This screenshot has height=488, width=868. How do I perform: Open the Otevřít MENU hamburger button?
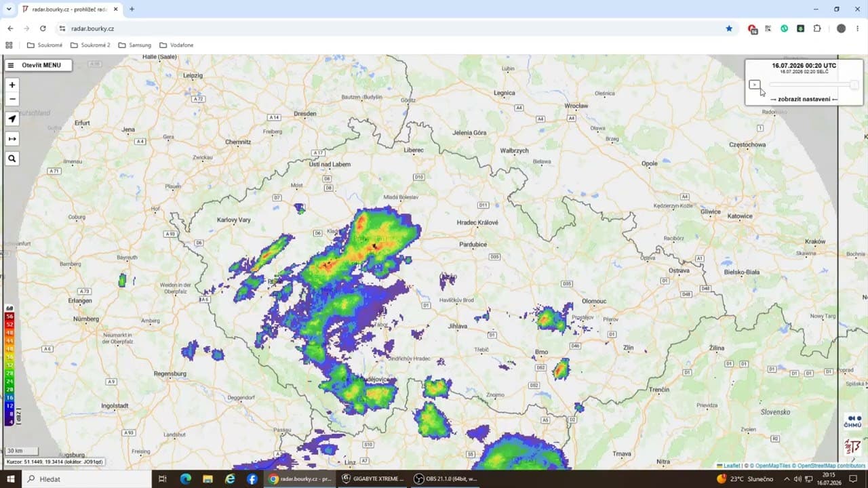38,65
